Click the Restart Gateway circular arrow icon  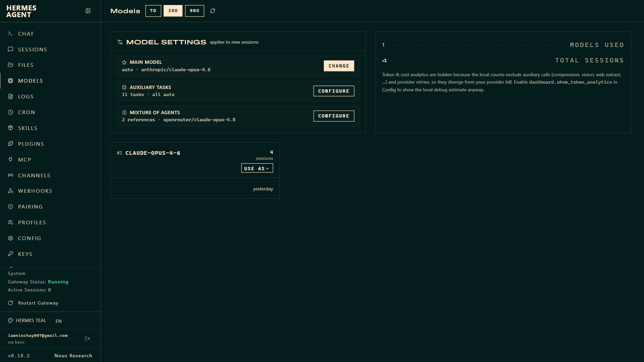[10, 303]
